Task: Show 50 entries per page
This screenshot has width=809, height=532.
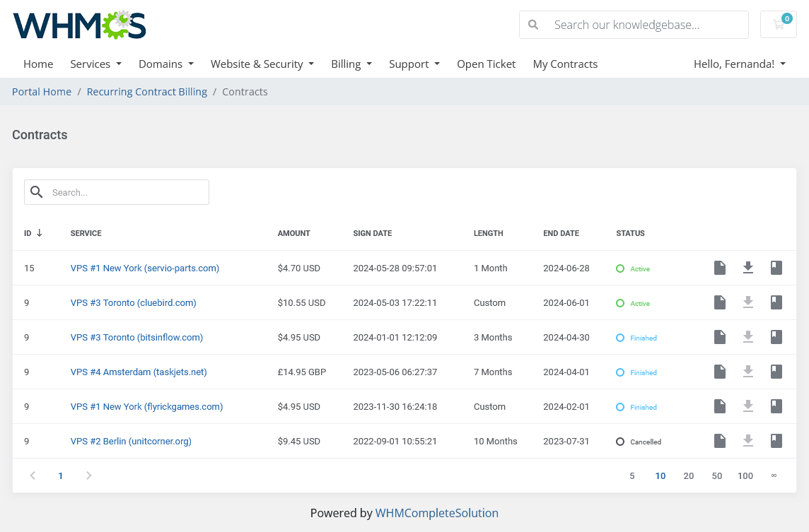Action: 716,475
